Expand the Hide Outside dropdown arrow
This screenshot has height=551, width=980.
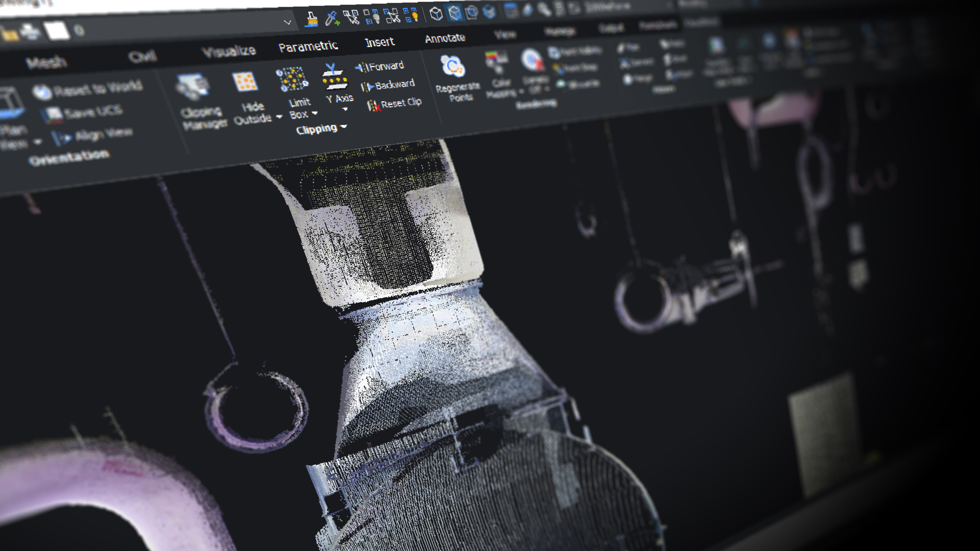(x=279, y=117)
